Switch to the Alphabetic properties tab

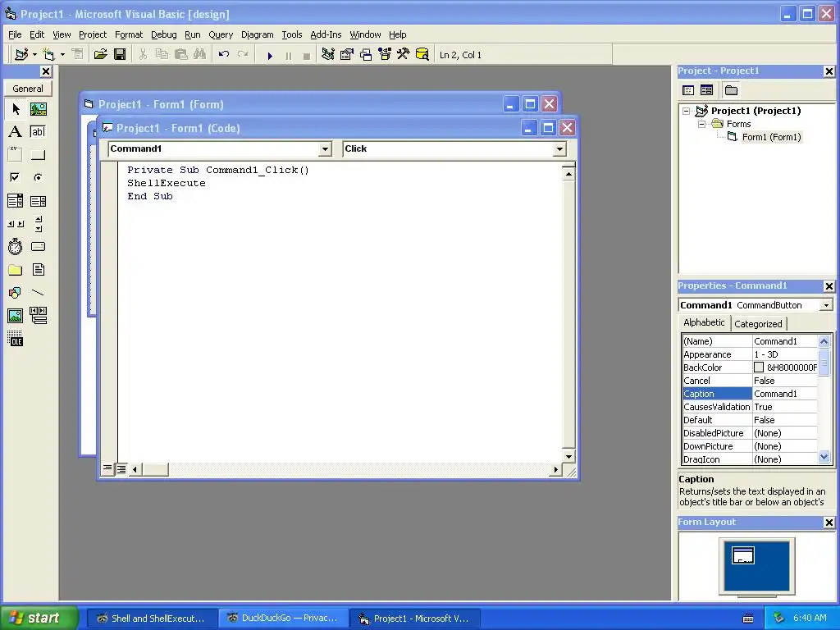pos(704,322)
